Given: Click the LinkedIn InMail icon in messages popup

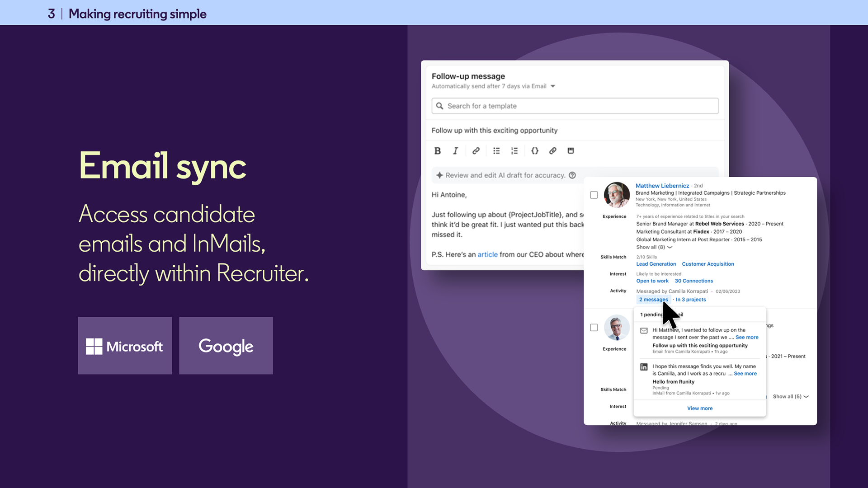Looking at the screenshot, I should (x=644, y=367).
